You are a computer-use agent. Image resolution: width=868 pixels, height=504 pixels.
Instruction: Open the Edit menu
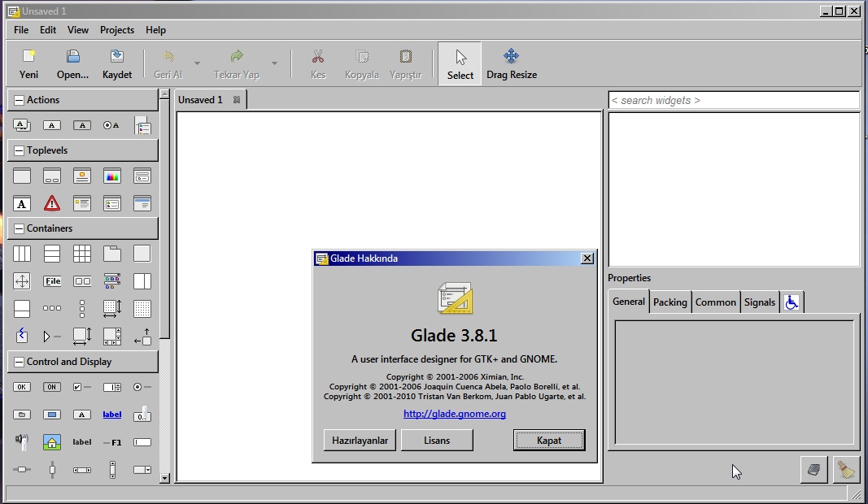tap(48, 30)
